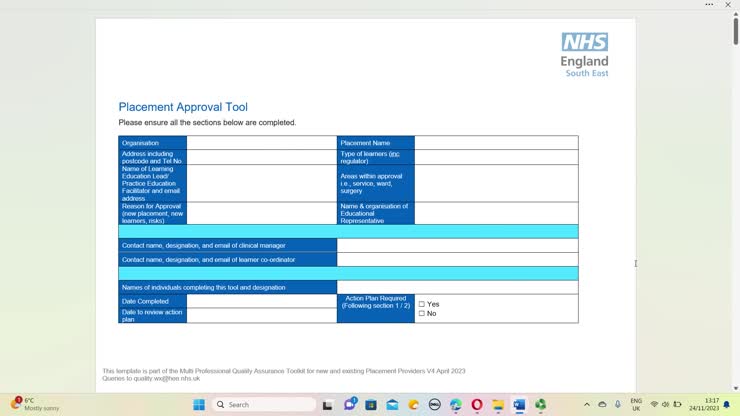The height and width of the screenshot is (416, 740).
Task: Open the orange swirl taskbar app
Action: 413,405
